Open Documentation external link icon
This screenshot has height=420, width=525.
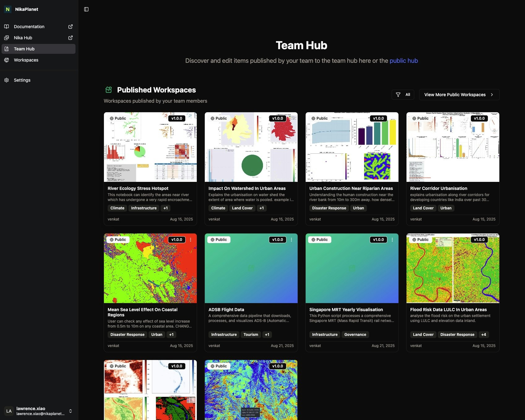point(71,27)
